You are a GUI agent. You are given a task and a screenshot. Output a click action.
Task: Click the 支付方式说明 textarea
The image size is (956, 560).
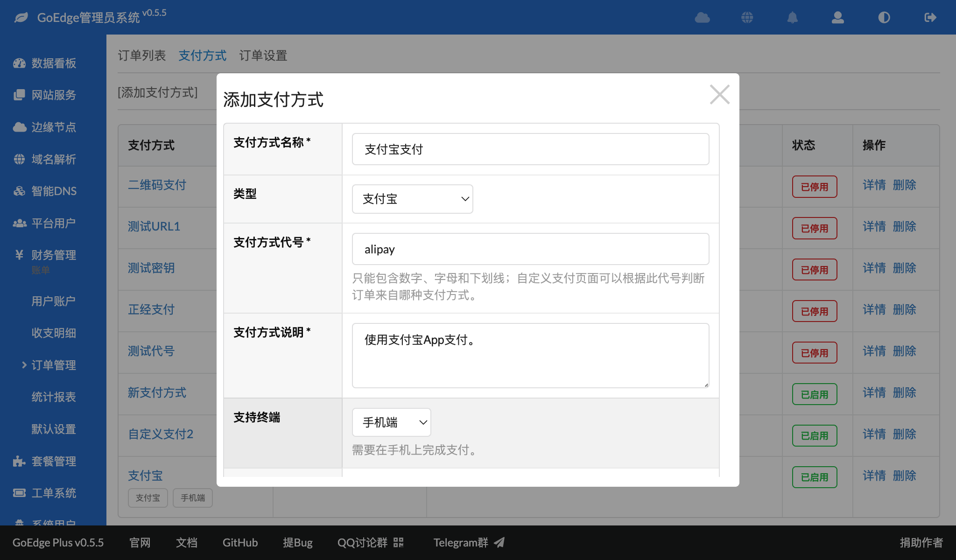[x=530, y=356]
